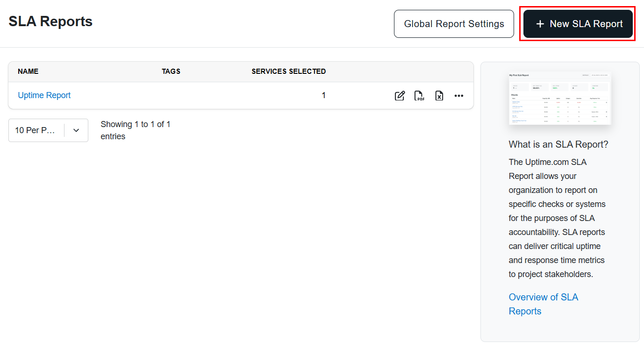Open the Uptime Report
This screenshot has height=349, width=644.
click(44, 95)
